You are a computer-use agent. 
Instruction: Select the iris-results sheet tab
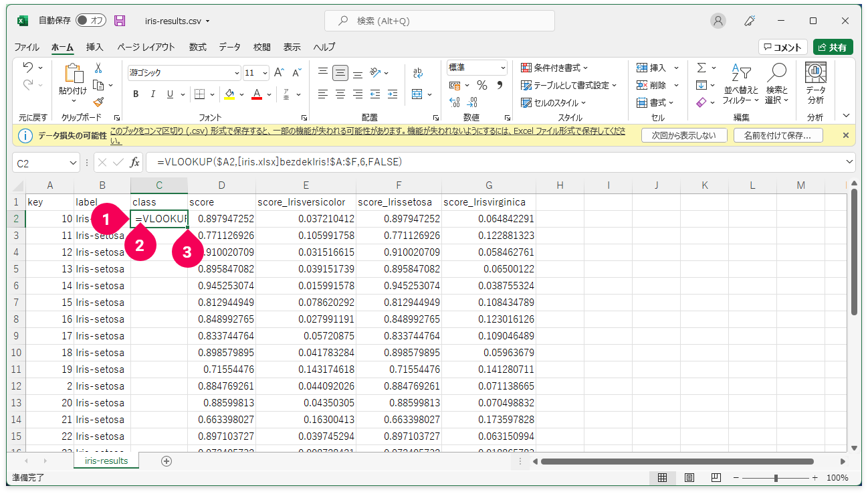106,461
